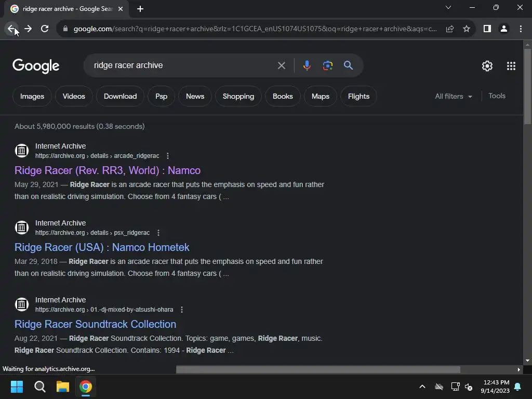Click the scroll-right arrow of horizontal scrollbar
The width and height of the screenshot is (532, 399).
point(518,369)
